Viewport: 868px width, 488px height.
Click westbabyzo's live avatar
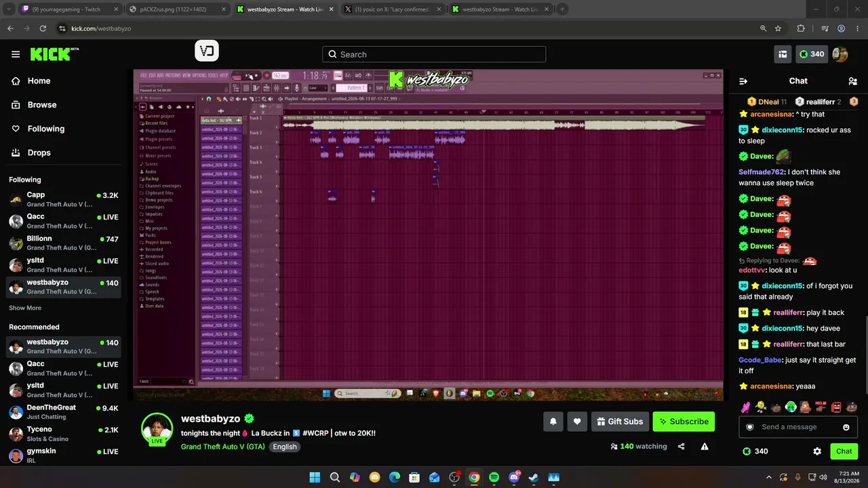pyautogui.click(x=157, y=429)
